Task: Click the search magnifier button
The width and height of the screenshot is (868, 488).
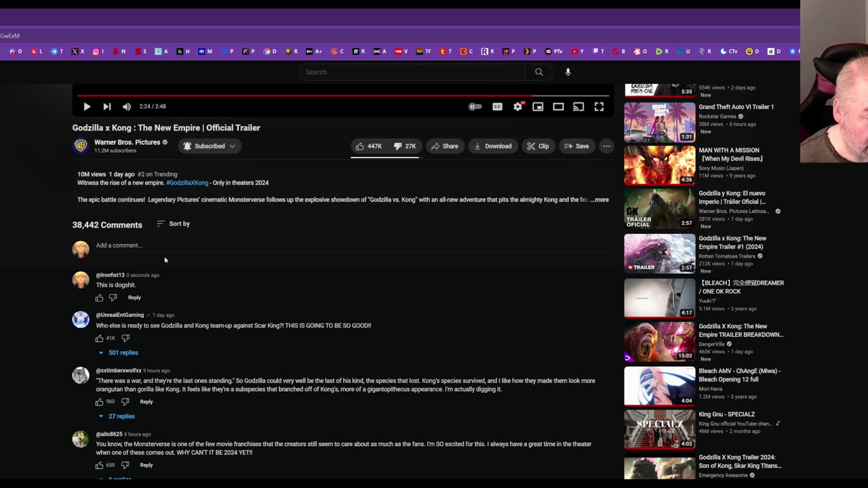Action: (x=539, y=72)
